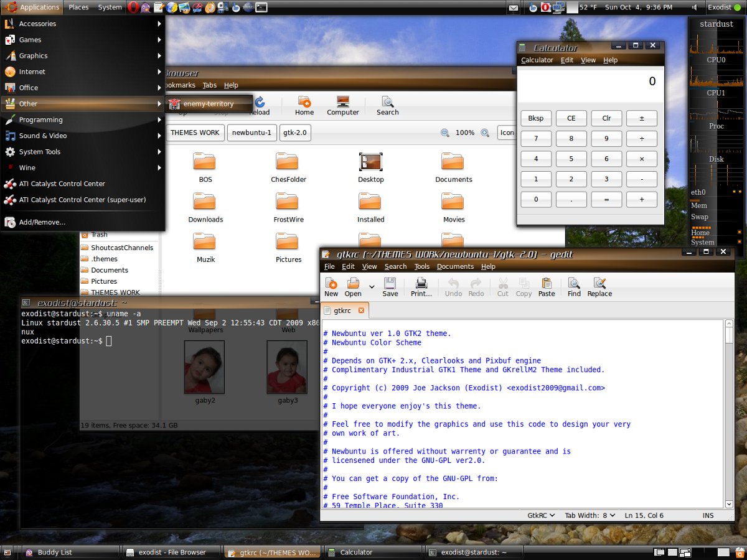This screenshot has width=747, height=560.
Task: Open Calculator's Edit menu
Action: point(567,60)
